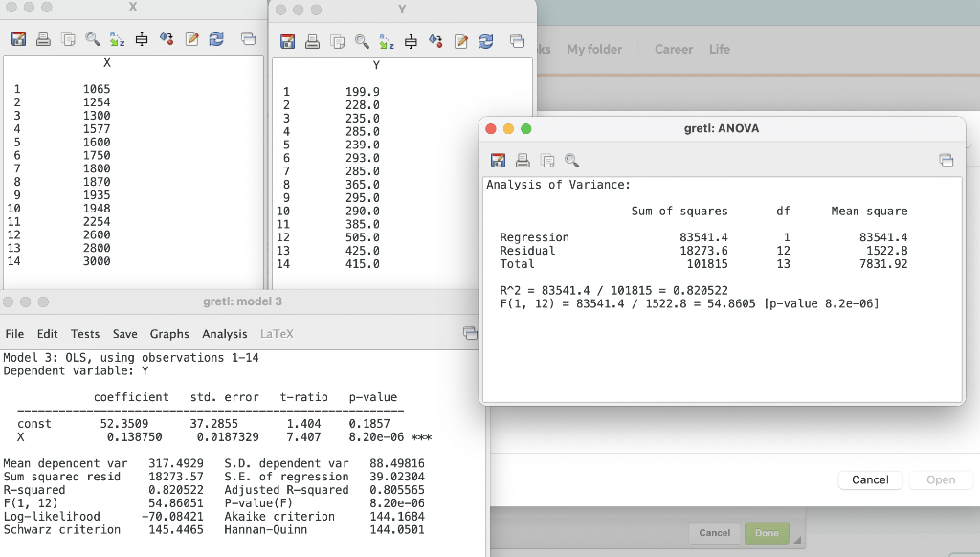Screen dimensions: 980x557
Task: Switch to the My folder tab
Action: (x=595, y=48)
